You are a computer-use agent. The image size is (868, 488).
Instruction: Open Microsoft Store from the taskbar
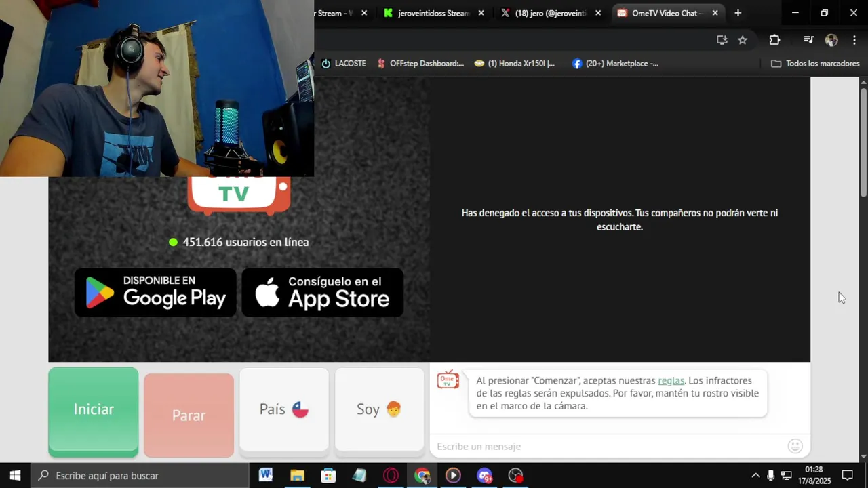coord(328,476)
